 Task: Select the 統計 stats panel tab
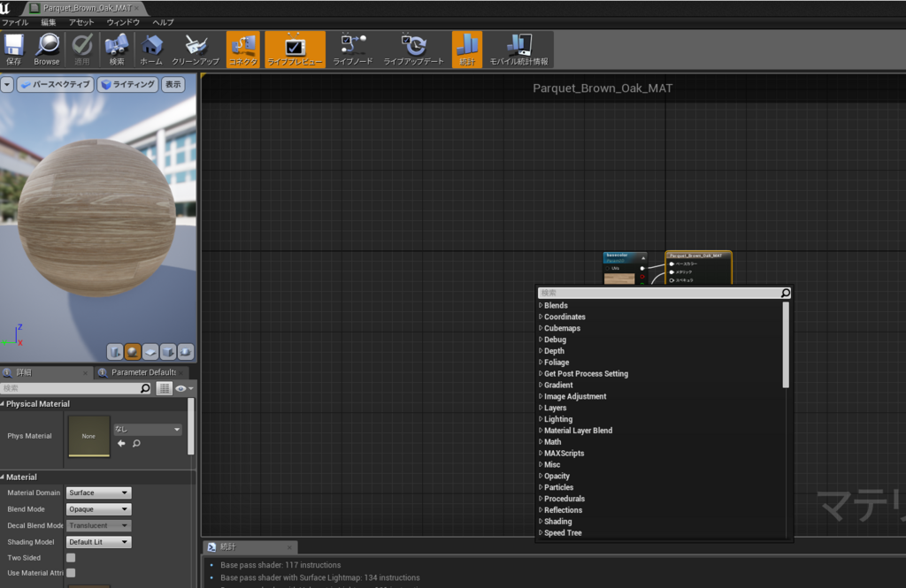coord(250,547)
